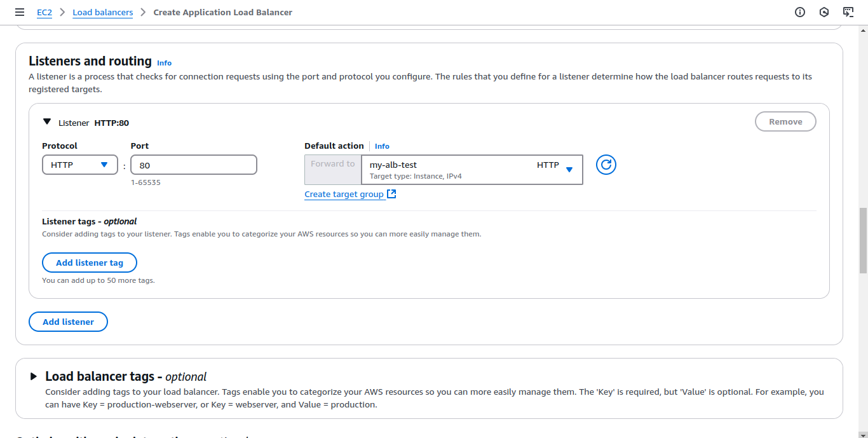Viewport: 868px width, 438px height.
Task: Click the 'Listener tags - optional' heading
Action: pos(90,221)
